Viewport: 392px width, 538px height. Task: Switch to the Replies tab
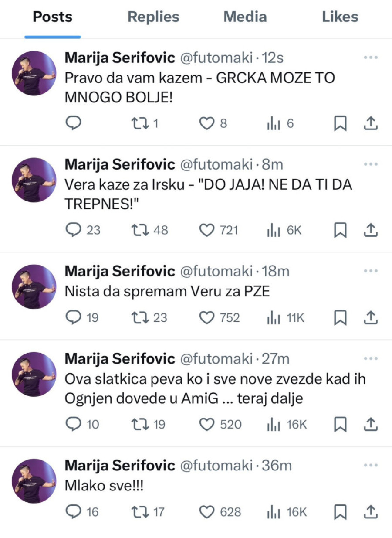(153, 17)
